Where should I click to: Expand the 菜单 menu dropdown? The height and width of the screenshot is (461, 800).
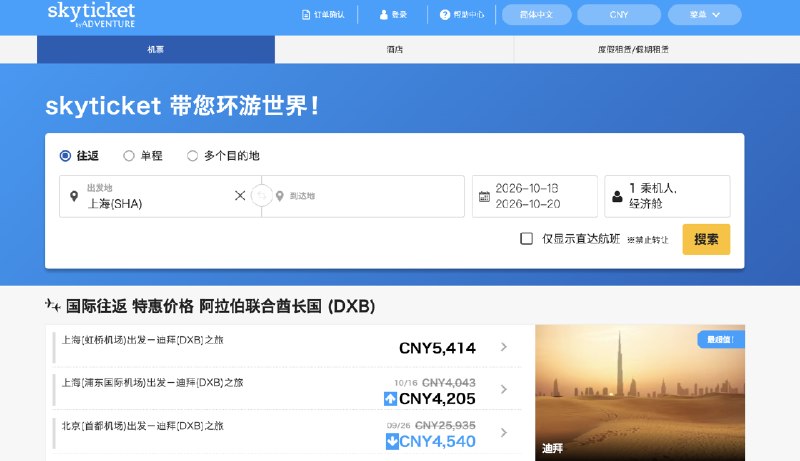[x=705, y=15]
